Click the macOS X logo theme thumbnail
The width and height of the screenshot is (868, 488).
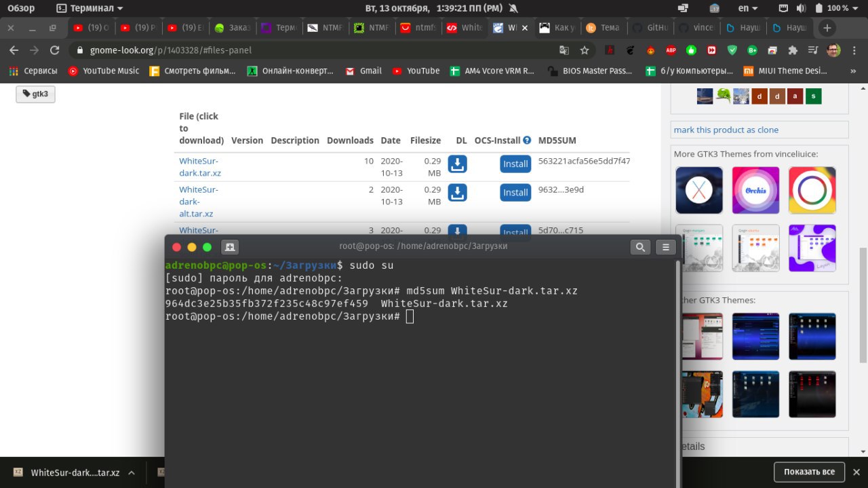click(x=699, y=190)
